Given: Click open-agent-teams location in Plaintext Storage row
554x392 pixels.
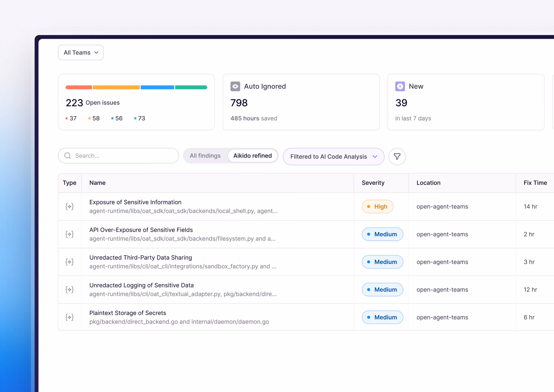Looking at the screenshot, I should point(442,317).
